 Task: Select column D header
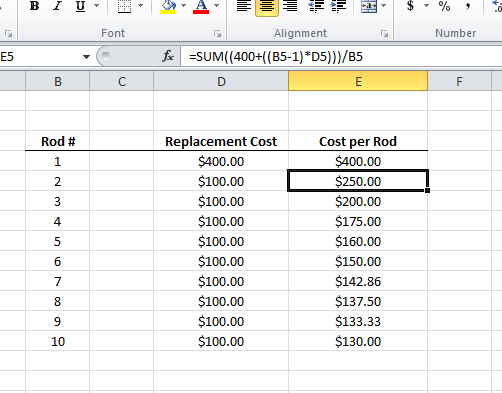pyautogui.click(x=221, y=81)
